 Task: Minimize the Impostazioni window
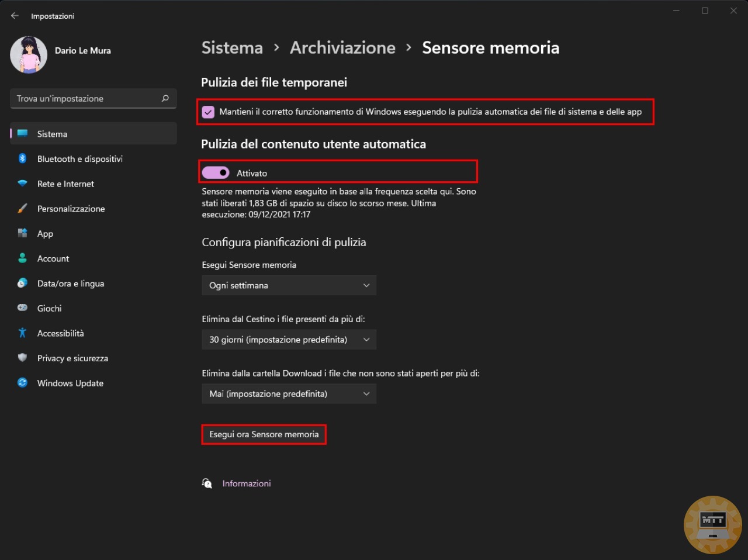pos(676,11)
